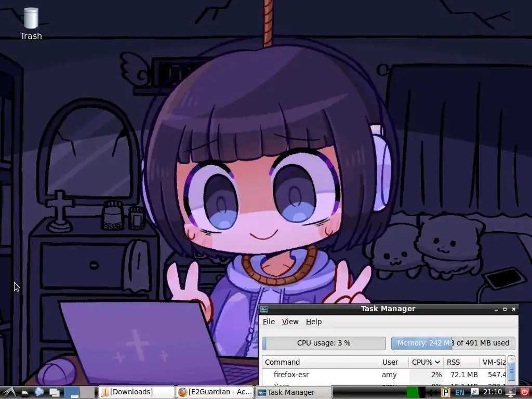Click the Memory usage progress bar
532x399 pixels.
click(x=453, y=343)
